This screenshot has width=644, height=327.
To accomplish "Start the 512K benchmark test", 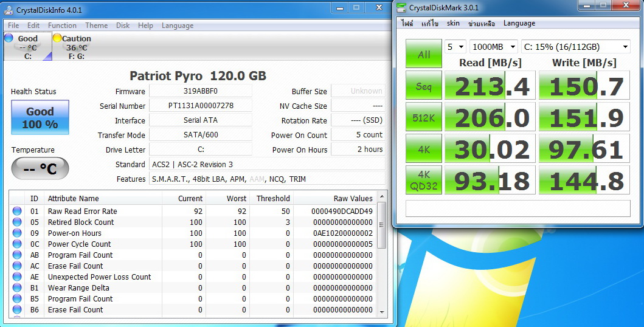I will tap(424, 117).
